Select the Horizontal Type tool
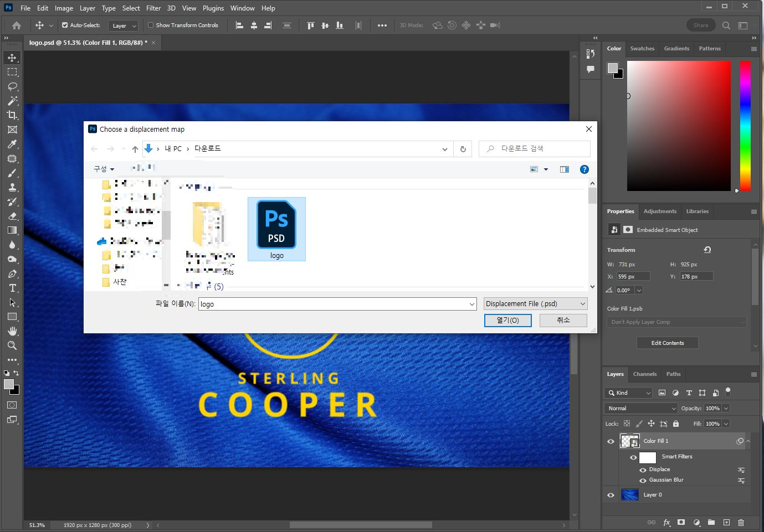This screenshot has width=764, height=532. (x=12, y=288)
